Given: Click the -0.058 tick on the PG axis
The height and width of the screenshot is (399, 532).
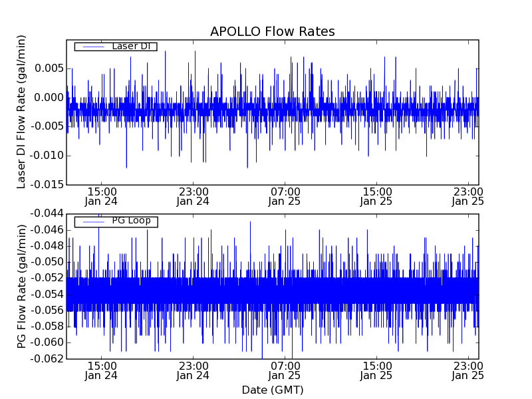Looking at the screenshot, I should pos(47,327).
